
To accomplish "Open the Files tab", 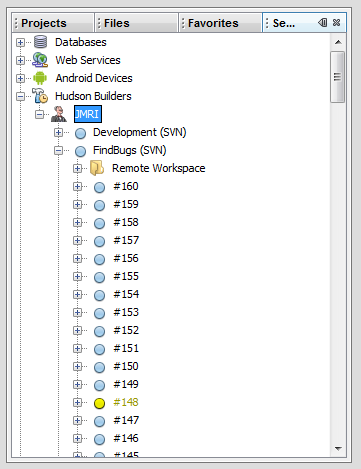I will tap(136, 23).
